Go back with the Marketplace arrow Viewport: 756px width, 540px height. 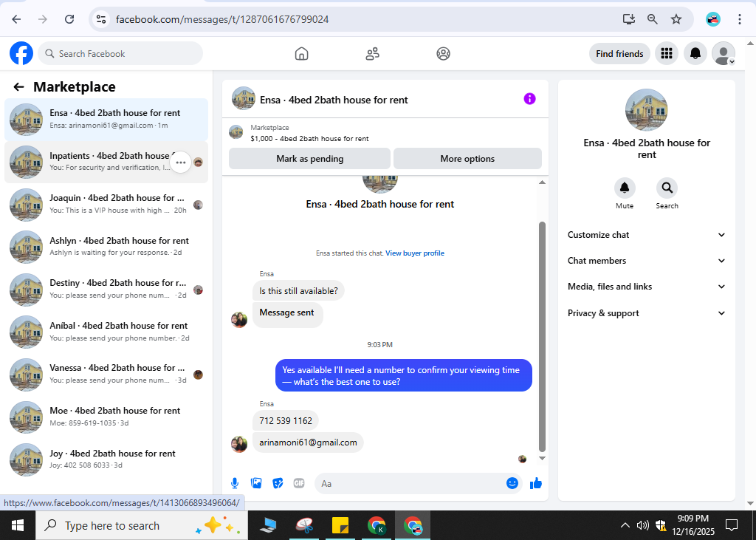pyautogui.click(x=18, y=87)
